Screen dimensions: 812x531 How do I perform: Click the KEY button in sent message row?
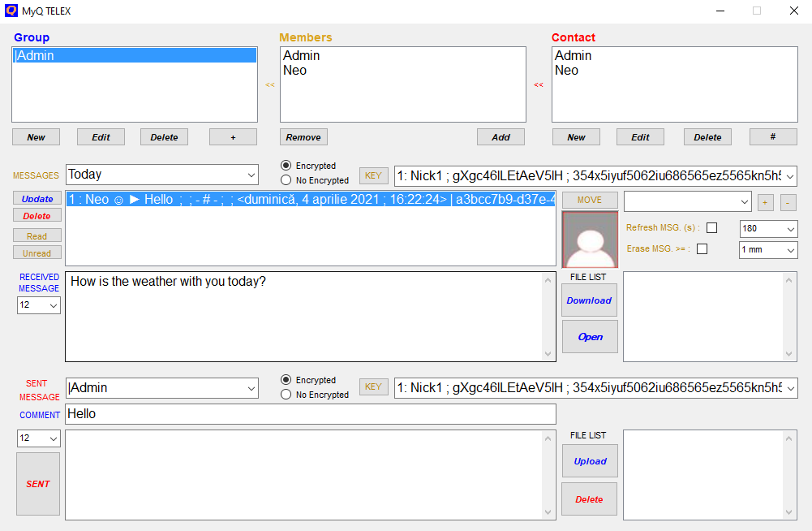coord(373,386)
